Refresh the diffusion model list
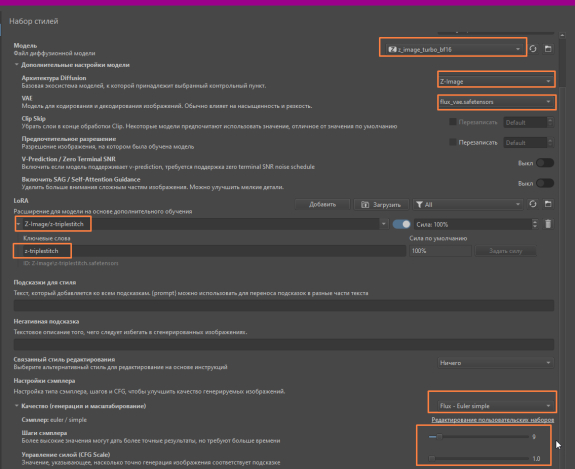 coord(533,49)
